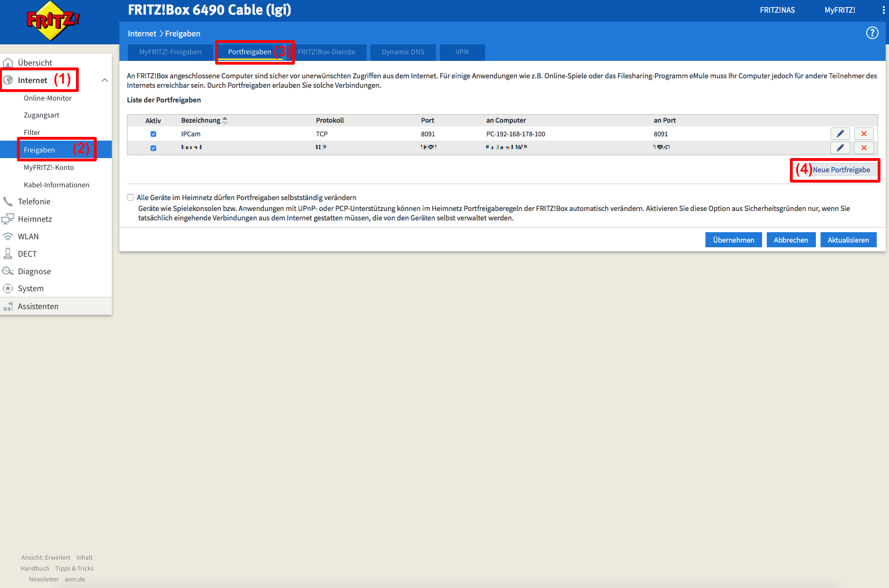This screenshot has width=889, height=588.
Task: Open Online-Monitor submenu item
Action: pos(48,98)
